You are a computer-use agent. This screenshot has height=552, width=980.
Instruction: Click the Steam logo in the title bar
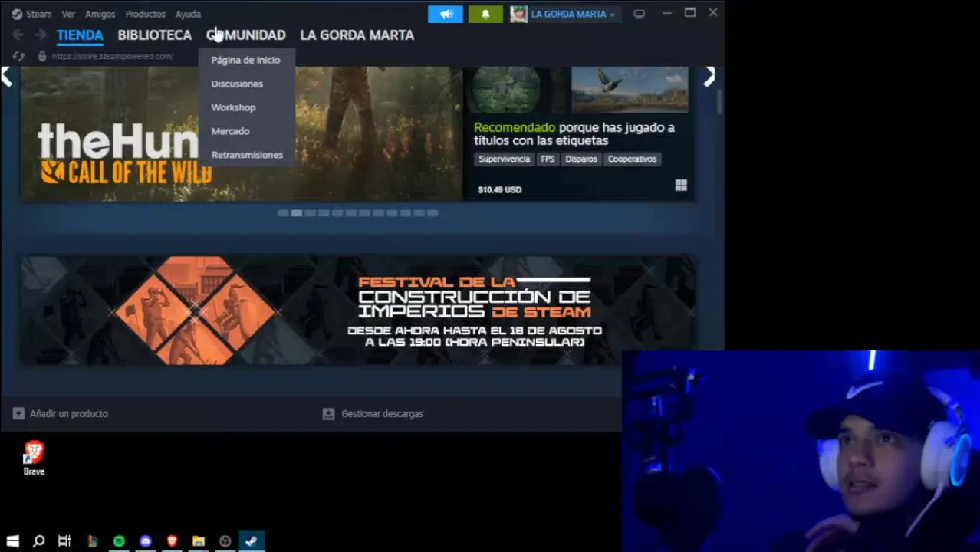point(17,14)
